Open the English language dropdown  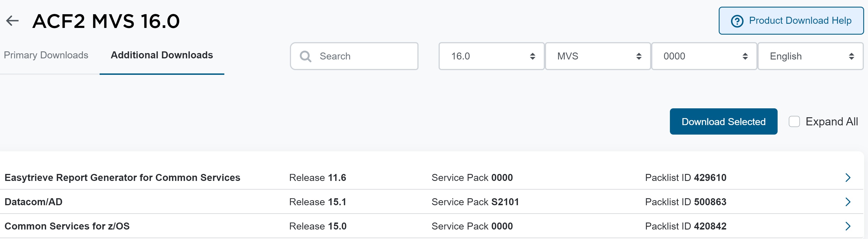(x=810, y=56)
